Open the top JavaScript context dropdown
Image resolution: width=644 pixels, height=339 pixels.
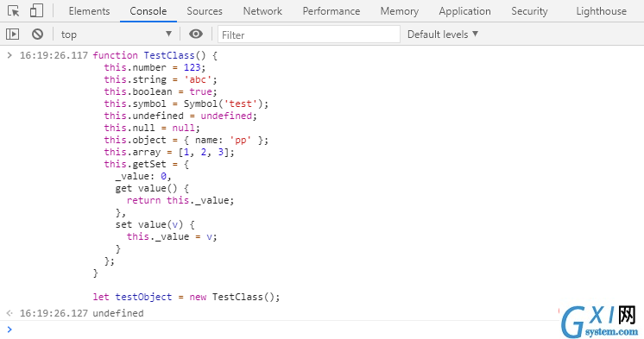tap(117, 35)
